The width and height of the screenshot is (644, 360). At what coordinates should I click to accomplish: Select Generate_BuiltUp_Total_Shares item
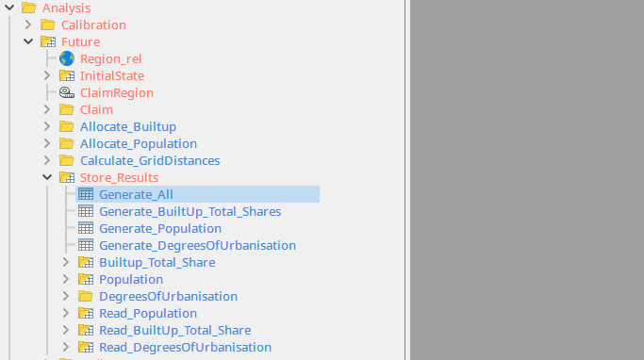pyautogui.click(x=190, y=211)
